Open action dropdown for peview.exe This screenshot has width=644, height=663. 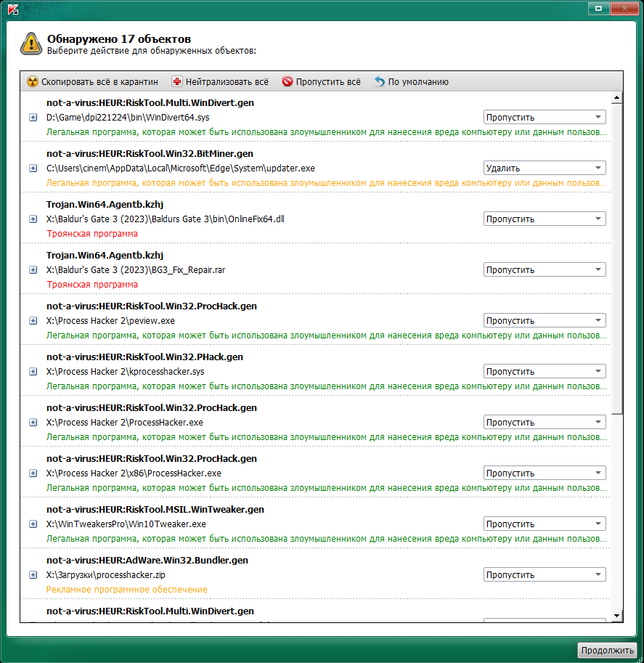(545, 320)
